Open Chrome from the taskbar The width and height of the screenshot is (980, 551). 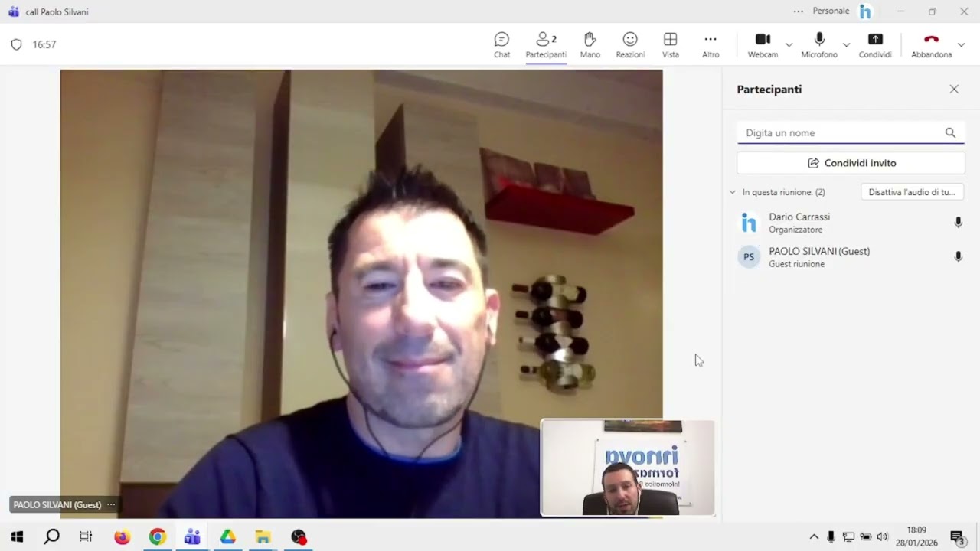(157, 536)
